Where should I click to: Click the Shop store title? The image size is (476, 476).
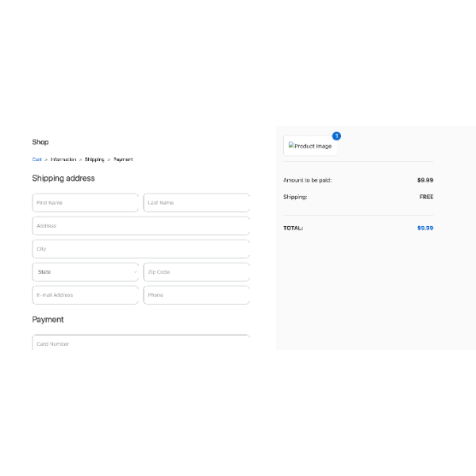click(x=40, y=142)
